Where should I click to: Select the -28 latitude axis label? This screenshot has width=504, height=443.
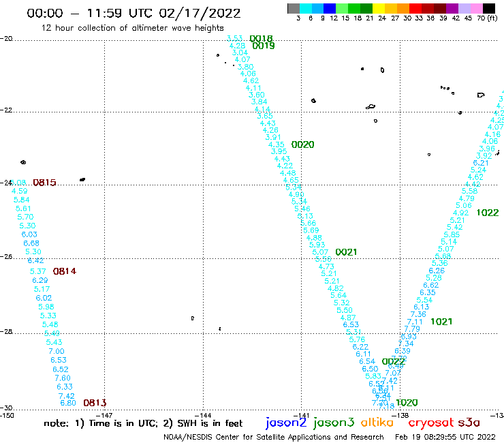point(6,331)
